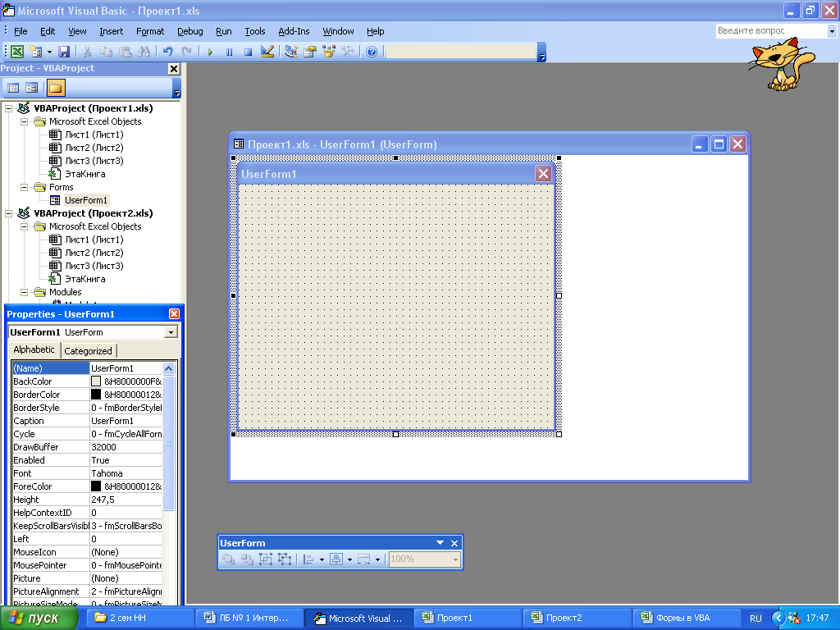840x630 pixels.
Task: Click Make Width Same Size icon
Action: pos(364,559)
